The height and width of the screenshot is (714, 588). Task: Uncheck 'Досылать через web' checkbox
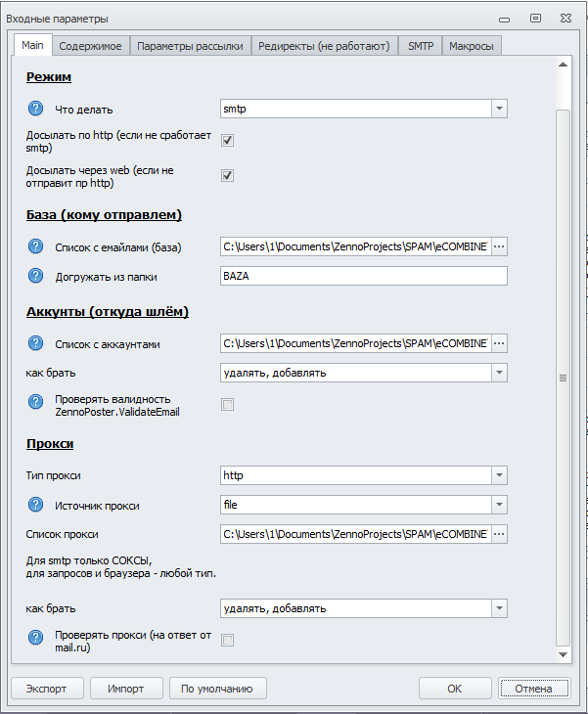point(227,175)
